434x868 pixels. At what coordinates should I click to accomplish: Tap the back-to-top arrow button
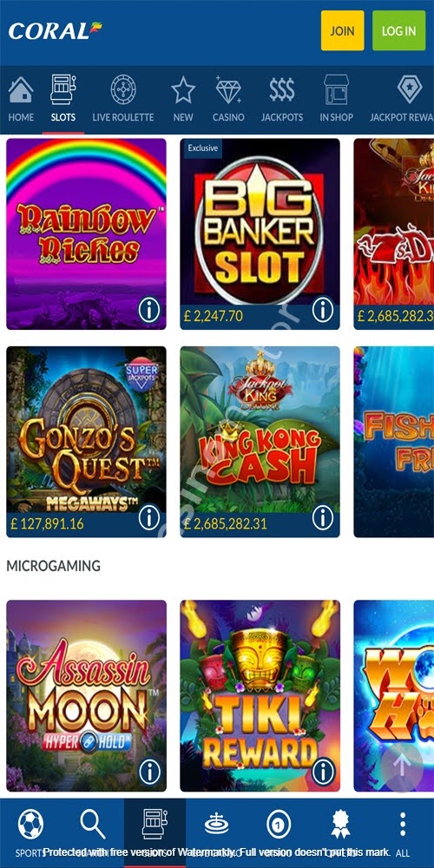[402, 766]
